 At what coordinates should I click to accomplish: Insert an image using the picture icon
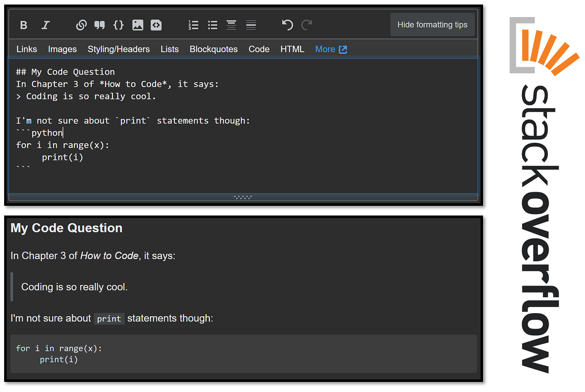tap(138, 25)
